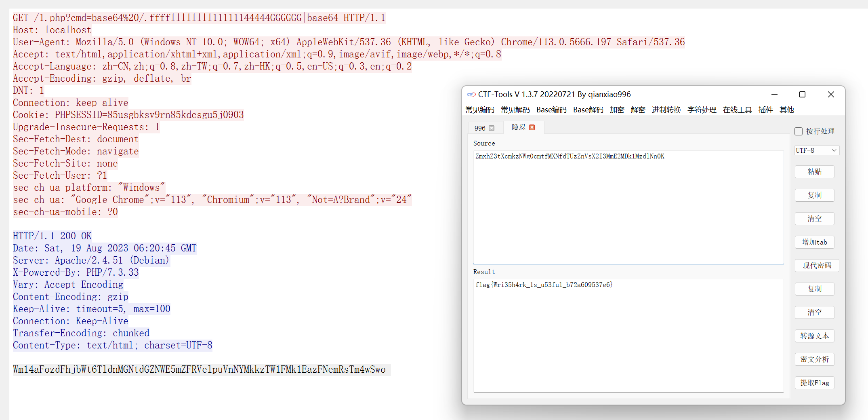Viewport: 868px width, 420px height.
Task: Open the 进制转换 menu
Action: pos(666,110)
